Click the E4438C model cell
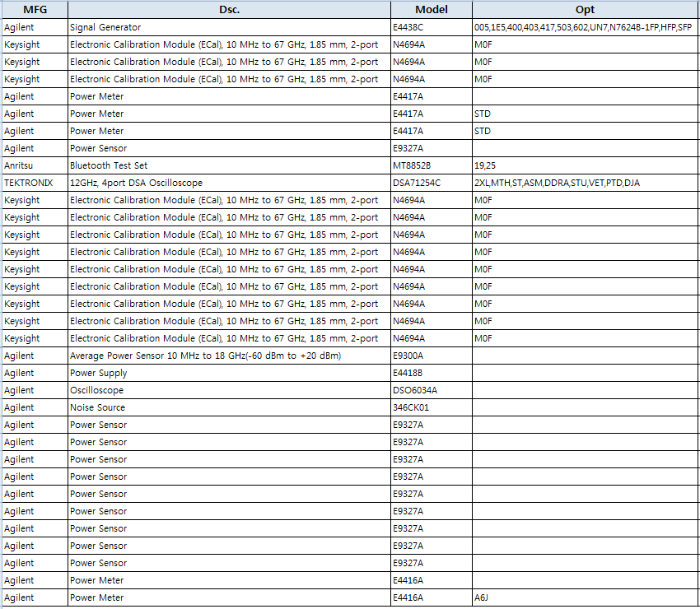Viewport: 700px width, 609px height. coord(432,27)
